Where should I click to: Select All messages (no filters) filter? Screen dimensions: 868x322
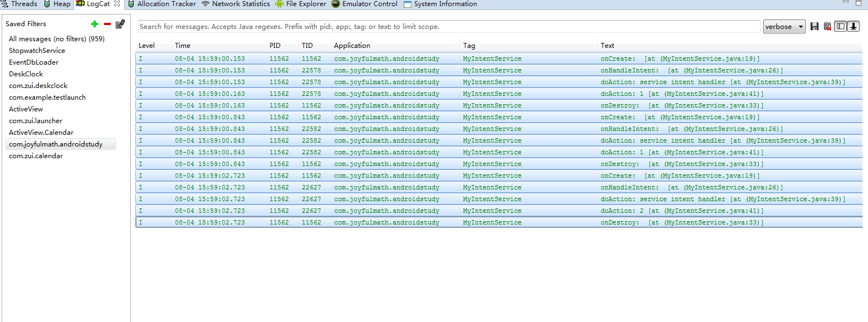(57, 39)
